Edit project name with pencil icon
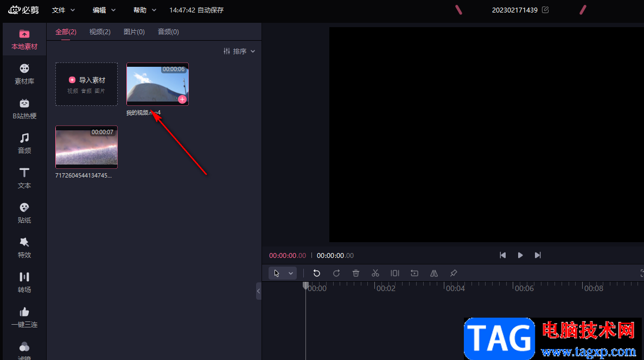 (545, 10)
